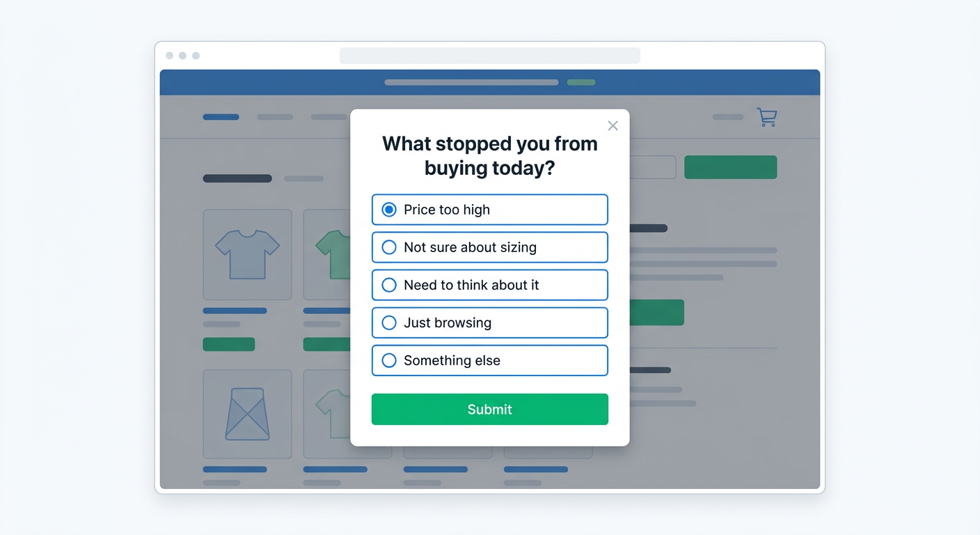Select the "Price too high" radio option

[x=390, y=210]
